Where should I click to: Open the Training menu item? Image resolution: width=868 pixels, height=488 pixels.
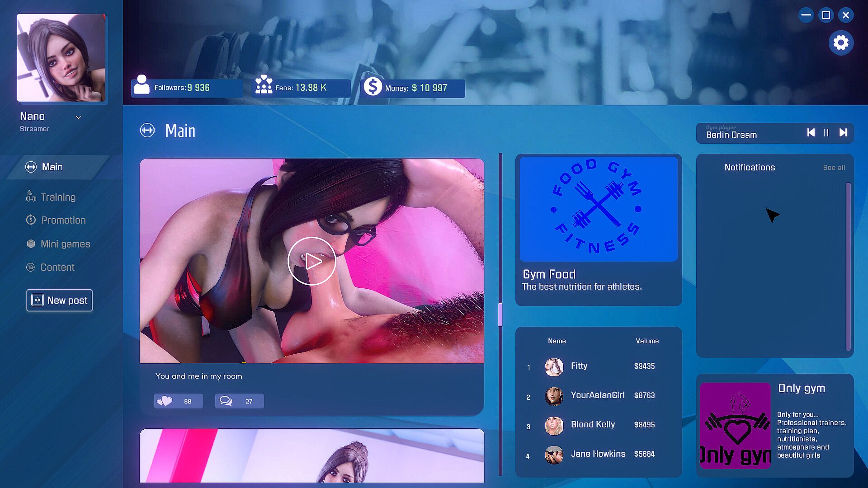click(58, 197)
